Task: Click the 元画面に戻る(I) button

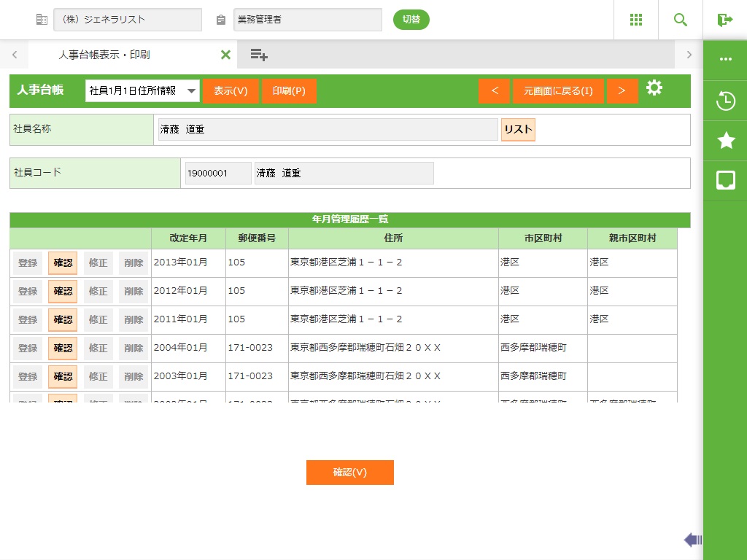Action: coord(558,91)
